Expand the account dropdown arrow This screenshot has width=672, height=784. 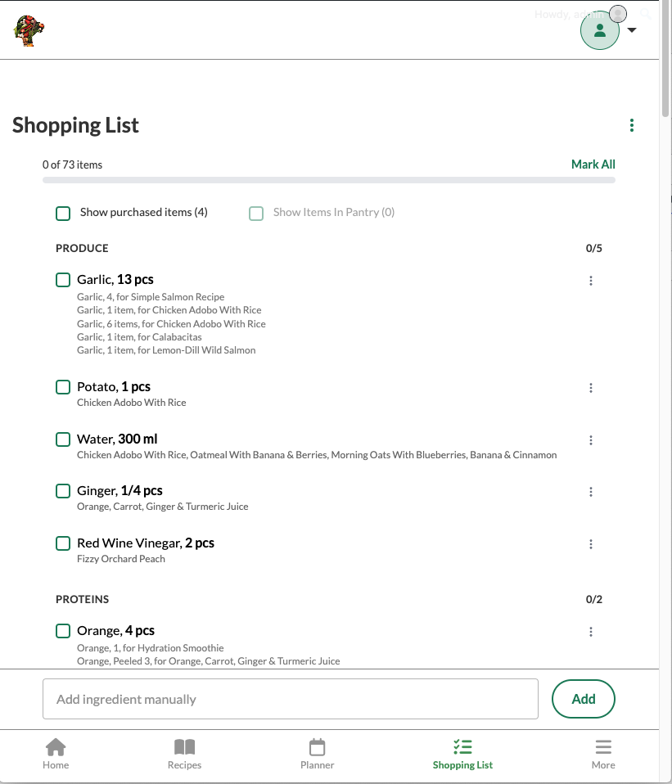click(632, 30)
